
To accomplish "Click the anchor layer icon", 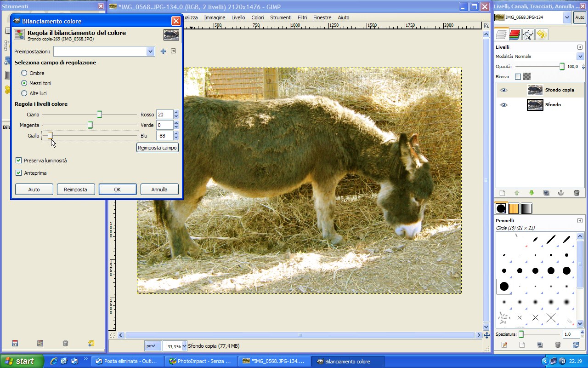I will point(560,193).
